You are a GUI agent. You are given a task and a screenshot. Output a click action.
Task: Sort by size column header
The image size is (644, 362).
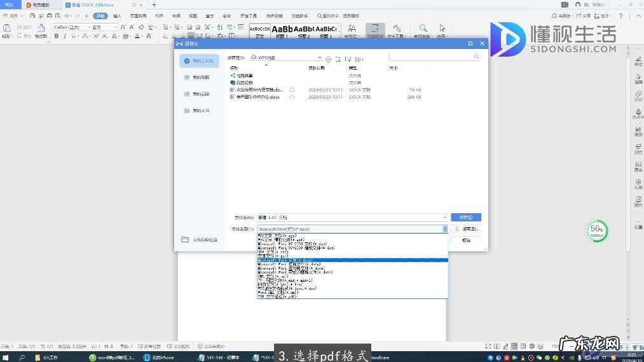tap(394, 68)
